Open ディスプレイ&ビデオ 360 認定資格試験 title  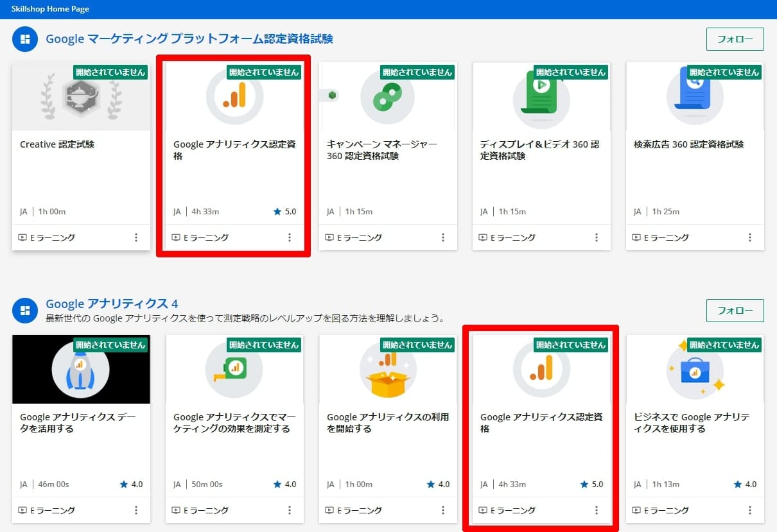point(539,150)
